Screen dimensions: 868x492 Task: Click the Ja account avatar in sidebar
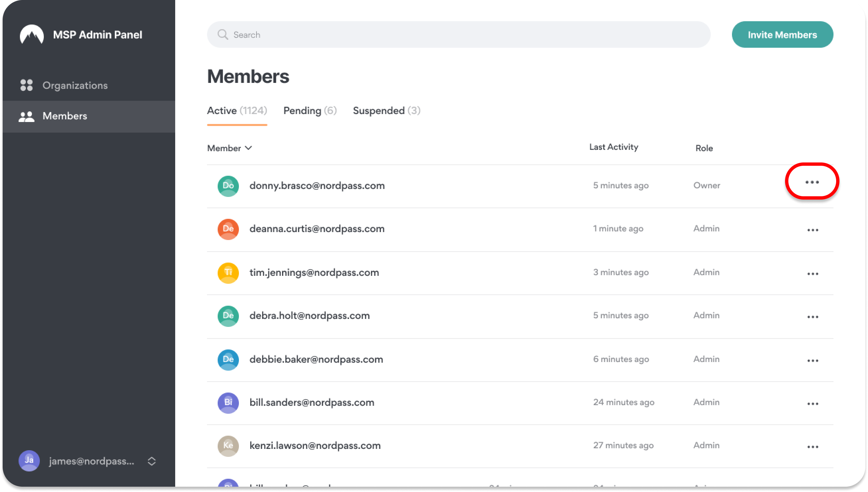point(29,461)
